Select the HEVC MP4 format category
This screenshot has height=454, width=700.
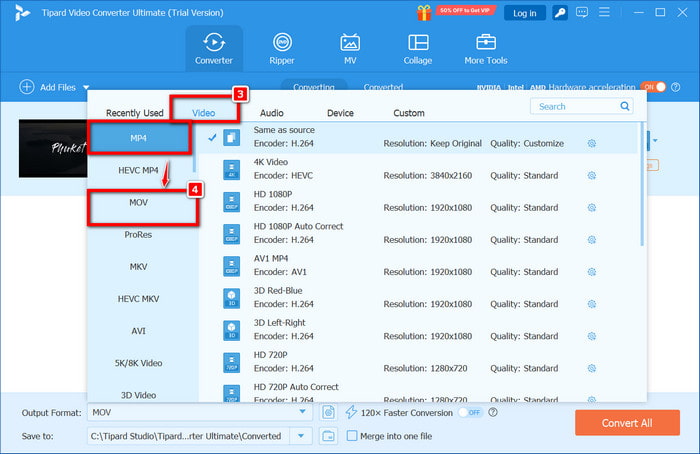139,170
